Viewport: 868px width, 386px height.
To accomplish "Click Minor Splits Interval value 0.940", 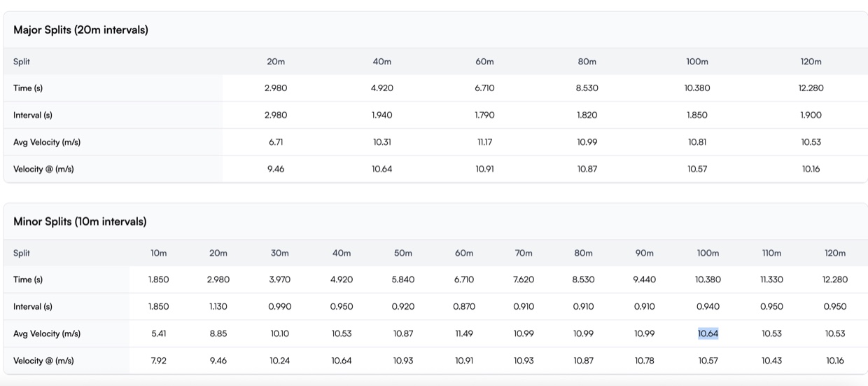I will pos(708,307).
